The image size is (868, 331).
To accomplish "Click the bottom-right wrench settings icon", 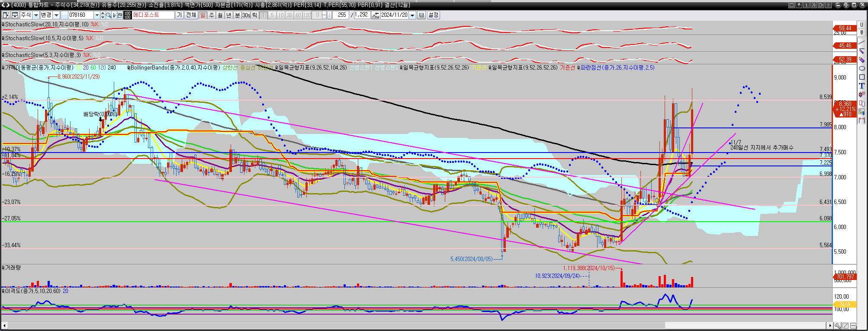I will point(837,325).
